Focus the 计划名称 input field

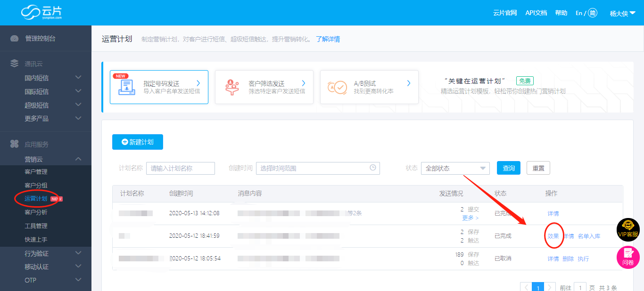181,168
